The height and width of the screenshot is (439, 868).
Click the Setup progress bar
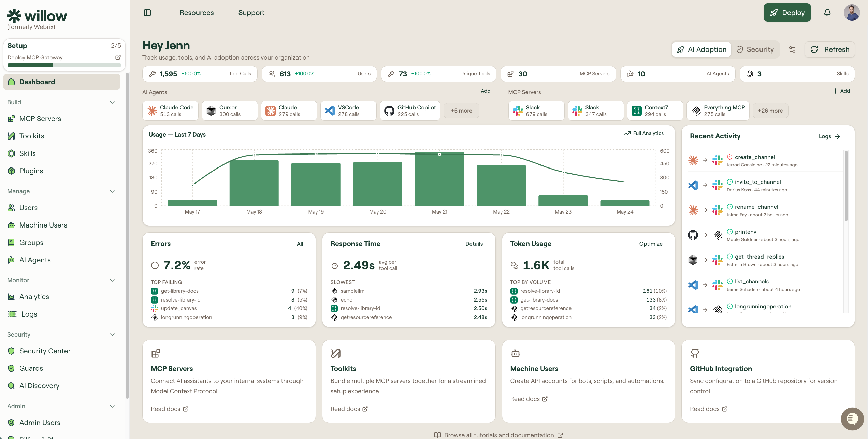coord(64,65)
